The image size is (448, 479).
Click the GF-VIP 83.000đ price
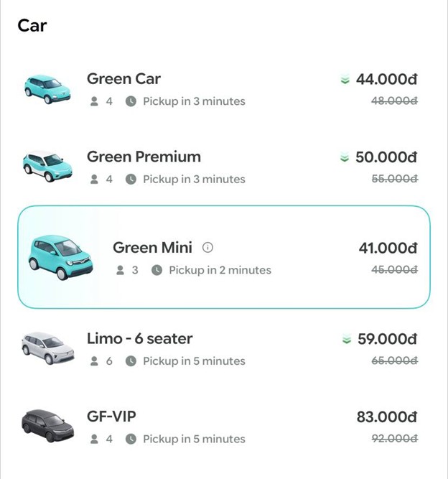pyautogui.click(x=387, y=417)
